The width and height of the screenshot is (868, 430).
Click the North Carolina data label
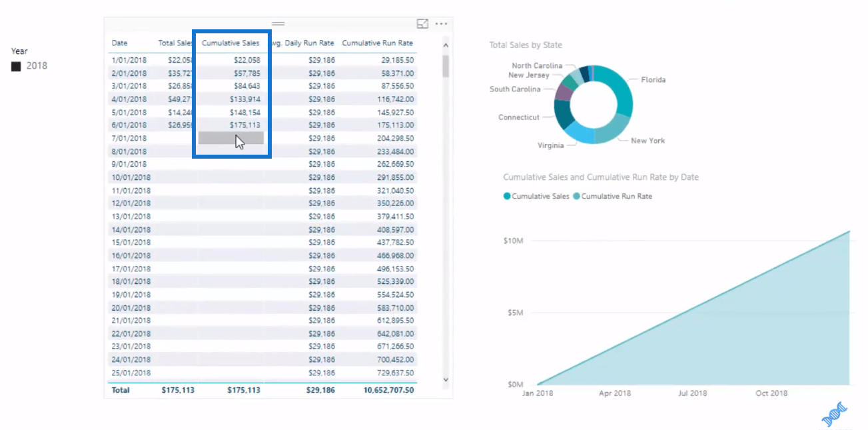[537, 66]
